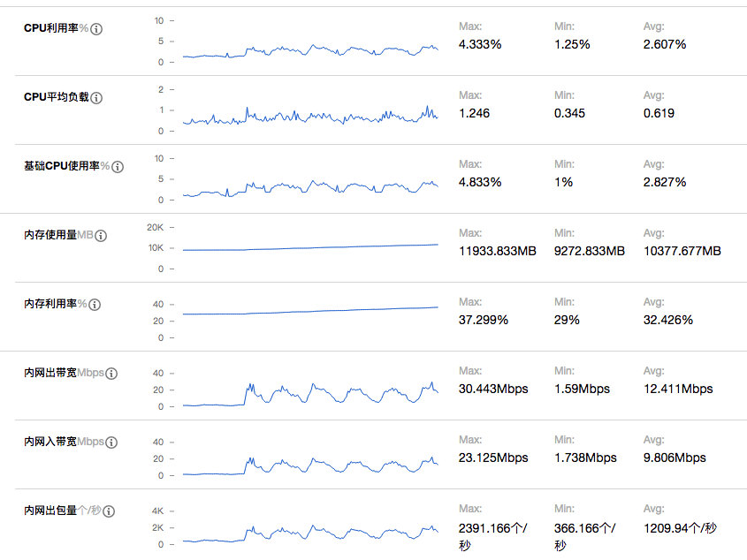
Task: Open the 内网出包量 packet chart
Action: click(x=309, y=534)
